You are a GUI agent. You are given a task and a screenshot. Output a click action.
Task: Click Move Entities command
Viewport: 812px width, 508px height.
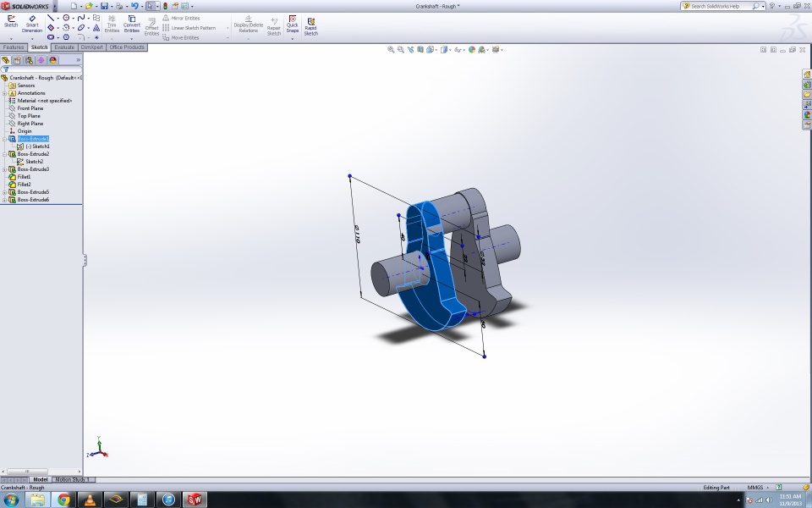click(x=181, y=38)
